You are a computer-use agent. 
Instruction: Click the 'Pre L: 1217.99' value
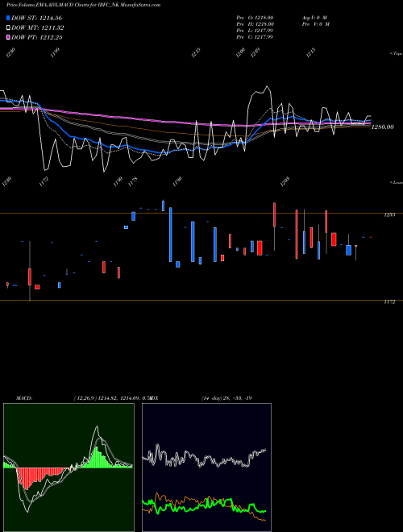pos(255,31)
